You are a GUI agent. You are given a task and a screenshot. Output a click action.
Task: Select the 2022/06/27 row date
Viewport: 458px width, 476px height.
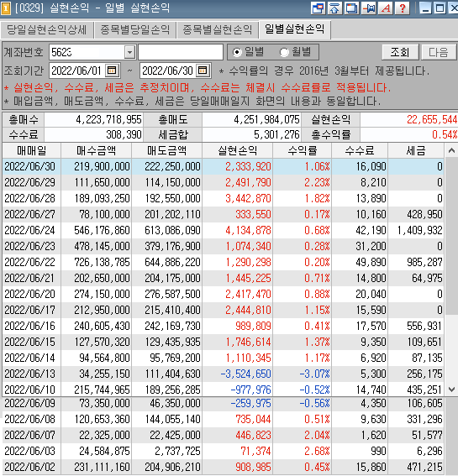coord(29,214)
